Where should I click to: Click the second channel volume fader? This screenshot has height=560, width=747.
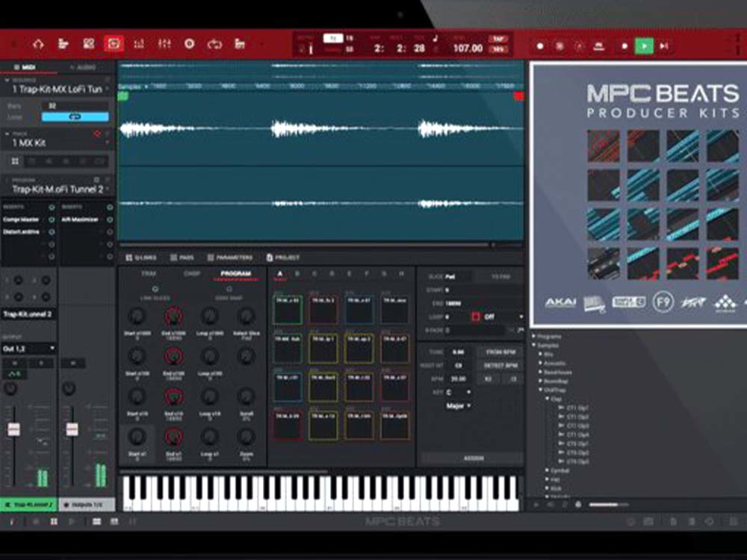72,429
